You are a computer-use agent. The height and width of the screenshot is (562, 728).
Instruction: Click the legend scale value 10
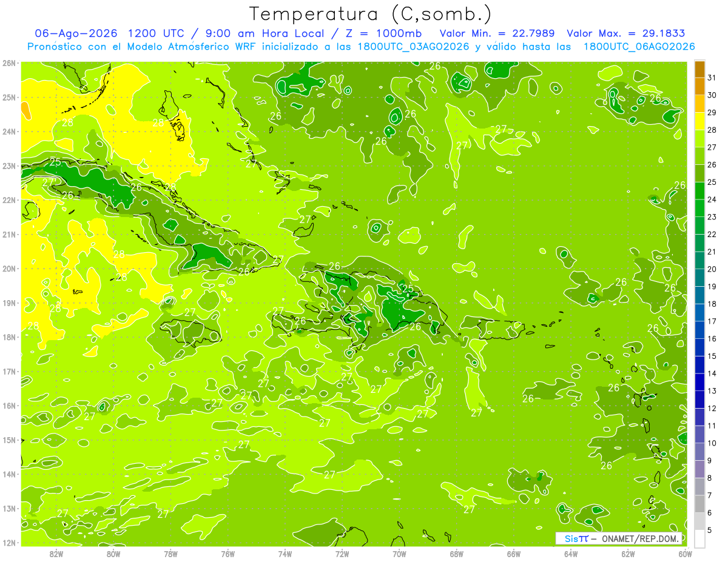tap(712, 443)
